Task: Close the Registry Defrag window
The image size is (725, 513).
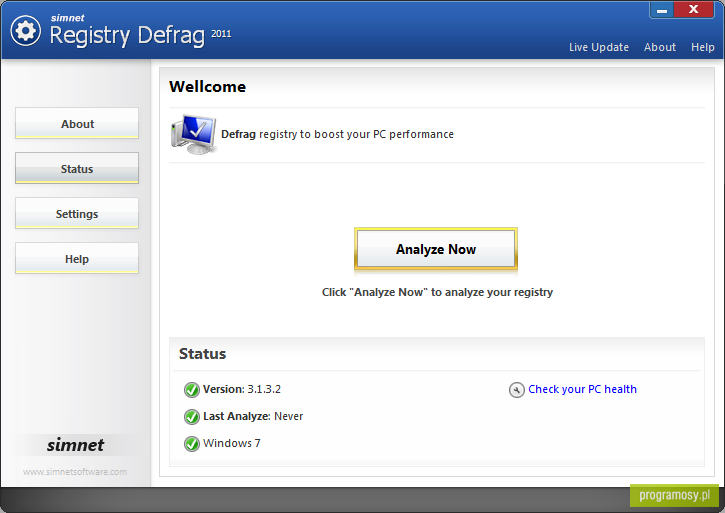Action: (x=694, y=10)
